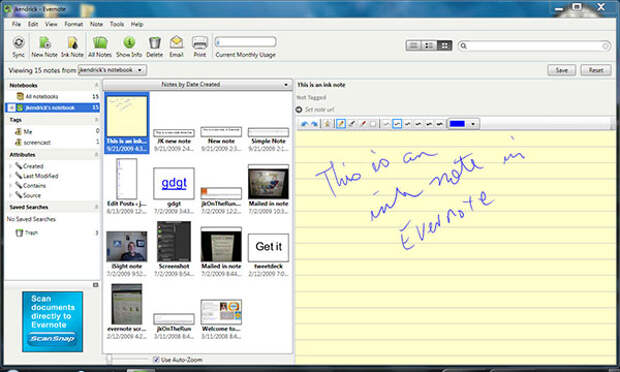Screen dimensions: 620x372
Task: Open the ink color dropdown arrow
Action: [x=473, y=124]
